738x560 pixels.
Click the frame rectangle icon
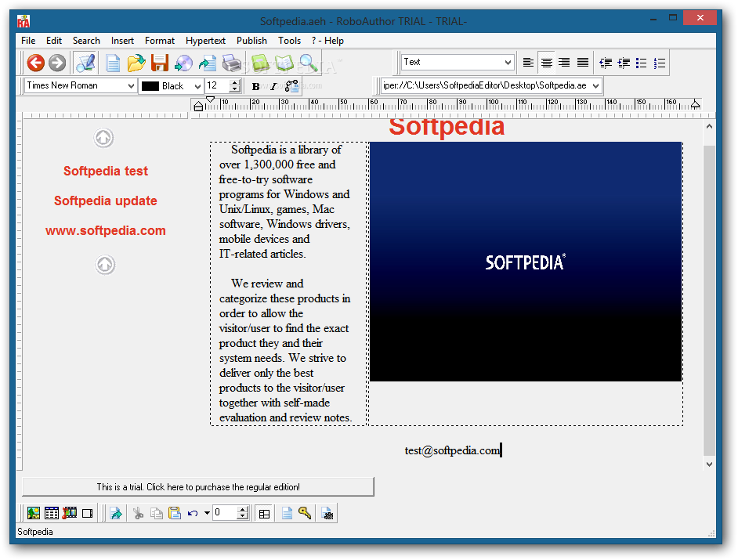(88, 514)
